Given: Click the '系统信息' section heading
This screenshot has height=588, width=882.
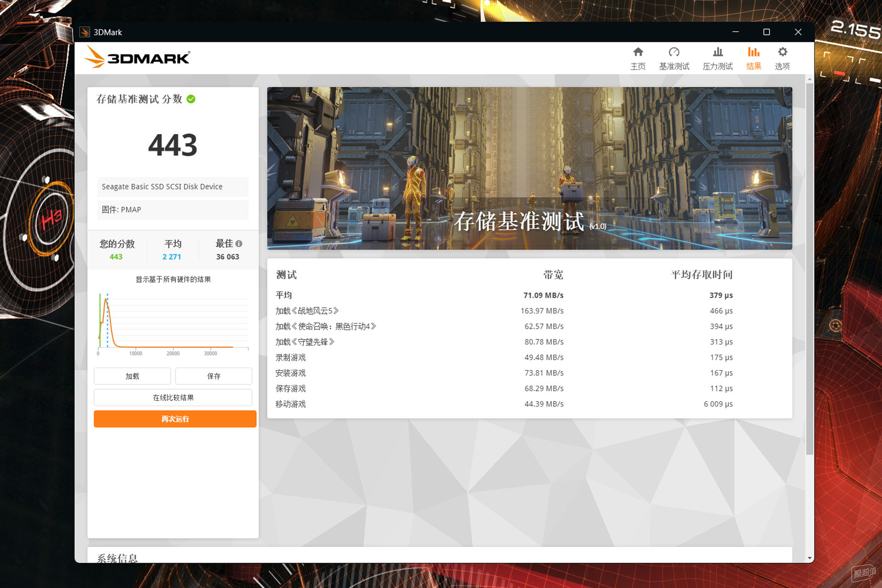Looking at the screenshot, I should 117,558.
